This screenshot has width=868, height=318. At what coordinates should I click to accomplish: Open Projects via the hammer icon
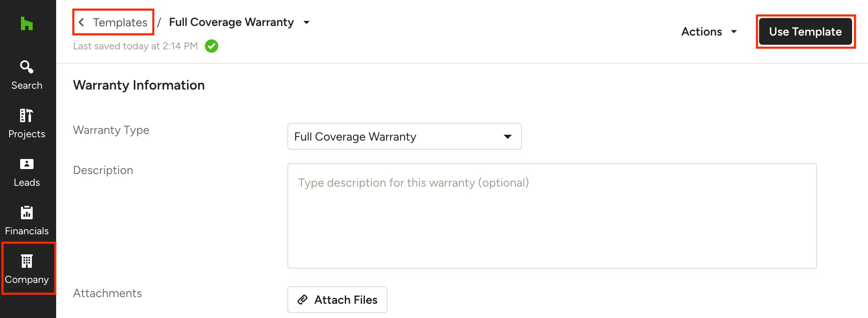(27, 115)
